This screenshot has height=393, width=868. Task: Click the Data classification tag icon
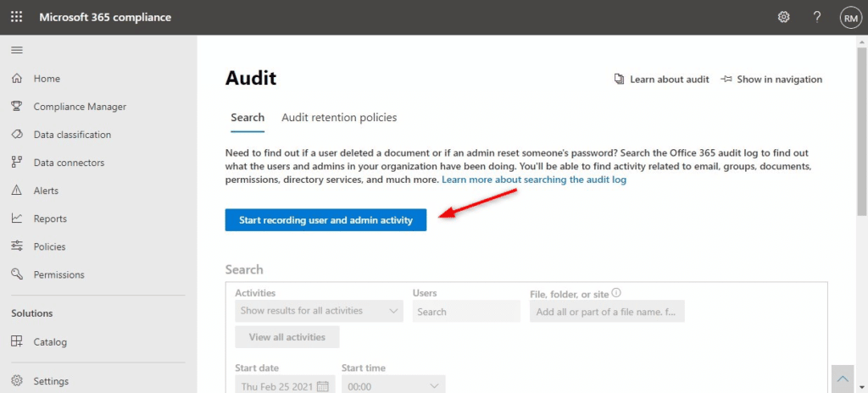coord(17,135)
